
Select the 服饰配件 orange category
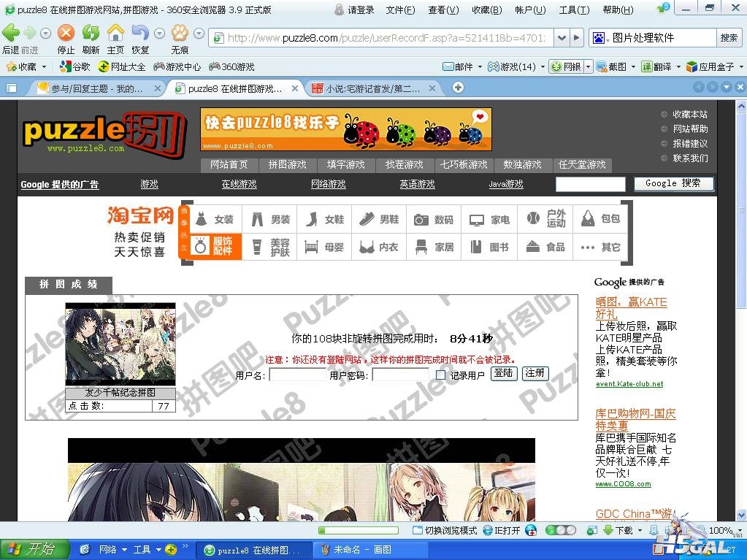[x=216, y=247]
